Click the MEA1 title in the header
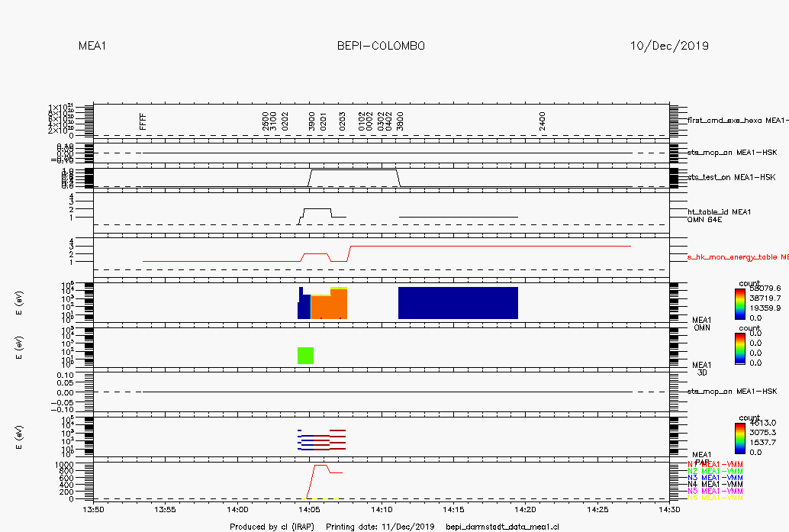This screenshot has width=789, height=532. click(92, 46)
